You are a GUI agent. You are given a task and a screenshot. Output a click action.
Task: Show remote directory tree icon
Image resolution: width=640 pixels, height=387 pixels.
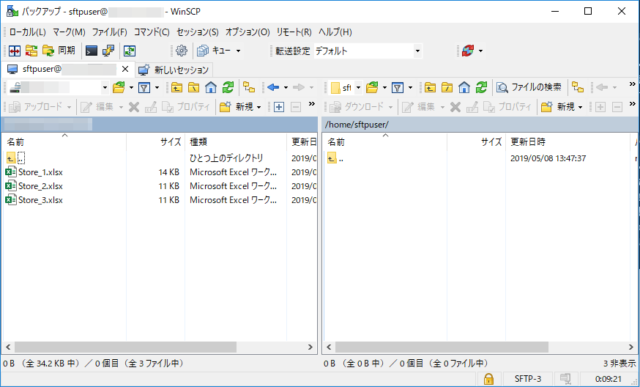(578, 87)
